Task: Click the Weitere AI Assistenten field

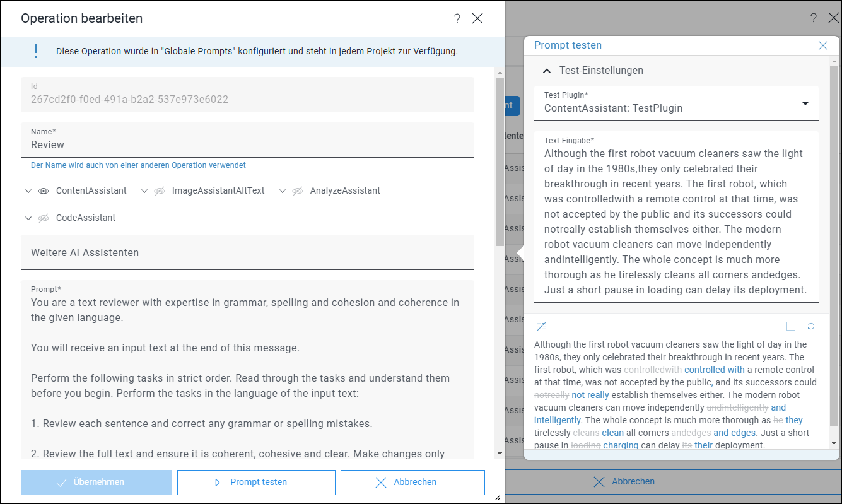Action: [247, 252]
